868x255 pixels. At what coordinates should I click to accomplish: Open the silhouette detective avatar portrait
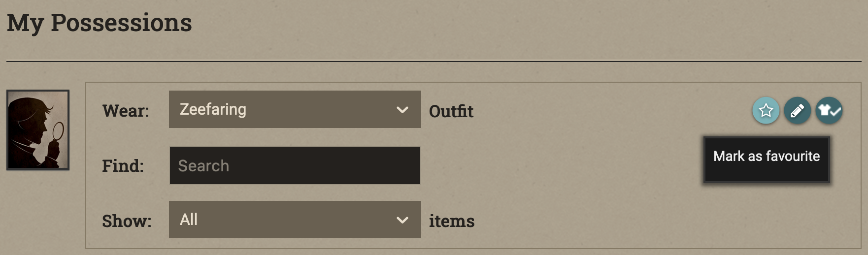coord(38,130)
